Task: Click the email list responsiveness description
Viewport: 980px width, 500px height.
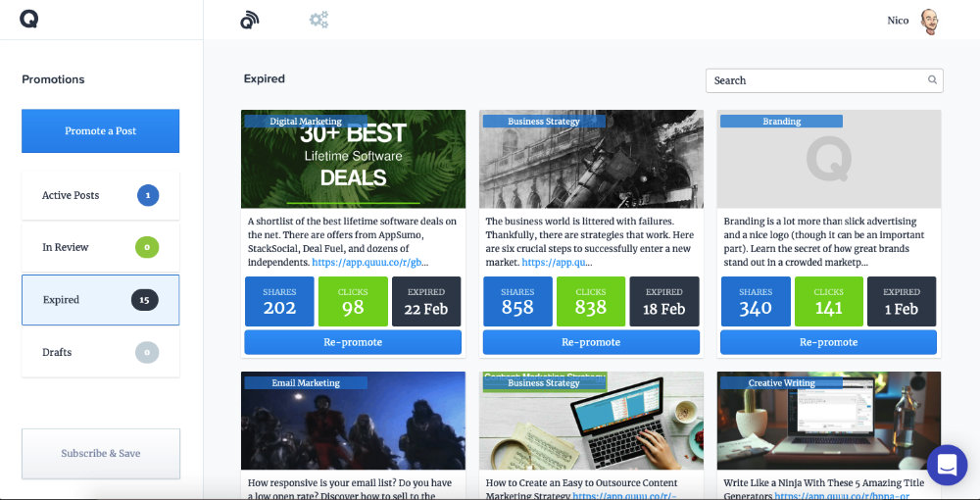Action: click(350, 489)
